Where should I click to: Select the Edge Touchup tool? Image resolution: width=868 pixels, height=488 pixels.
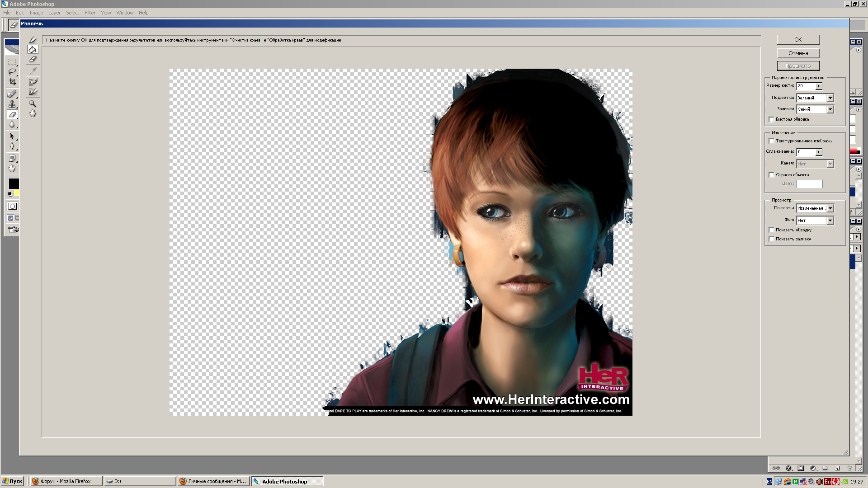tap(33, 92)
